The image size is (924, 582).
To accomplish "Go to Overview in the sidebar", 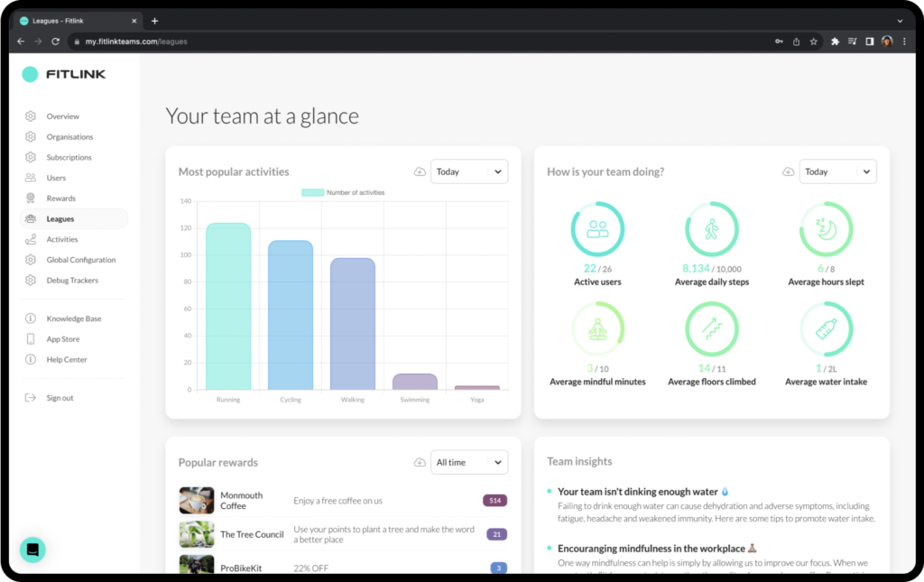I will tap(63, 116).
